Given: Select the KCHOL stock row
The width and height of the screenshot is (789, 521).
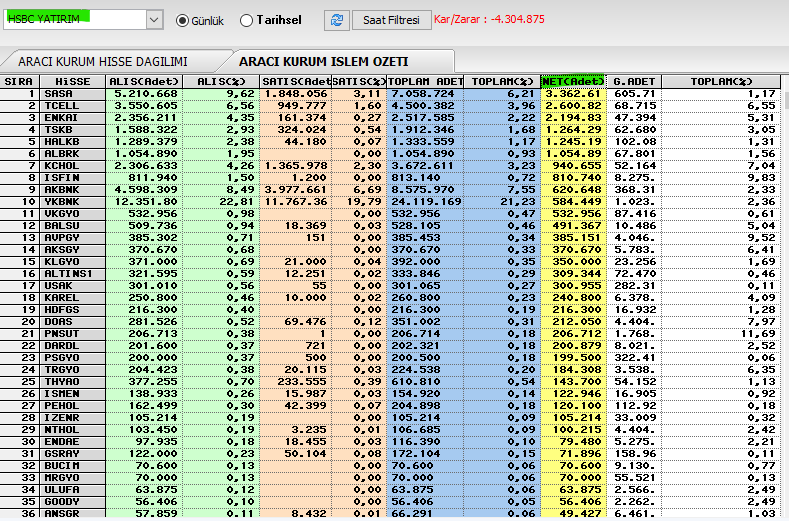Looking at the screenshot, I should (390, 166).
